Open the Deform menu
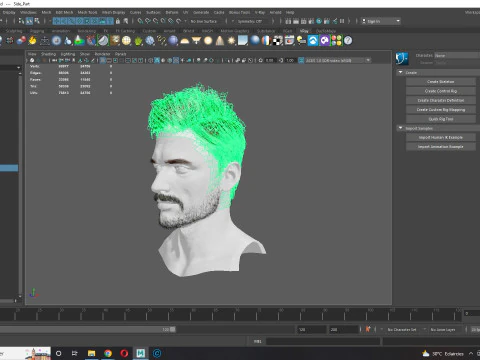Image resolution: width=480 pixels, height=360 pixels. point(172,12)
